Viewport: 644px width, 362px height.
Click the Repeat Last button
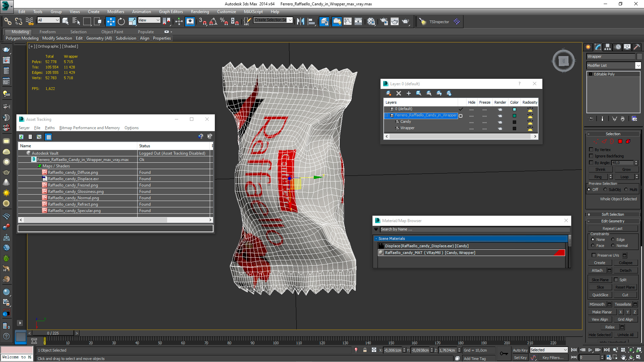pyautogui.click(x=612, y=228)
